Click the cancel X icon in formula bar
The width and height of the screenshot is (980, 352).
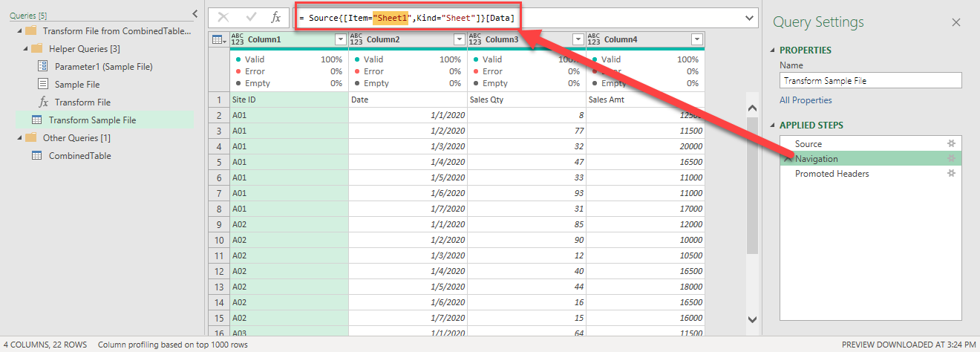pyautogui.click(x=223, y=17)
